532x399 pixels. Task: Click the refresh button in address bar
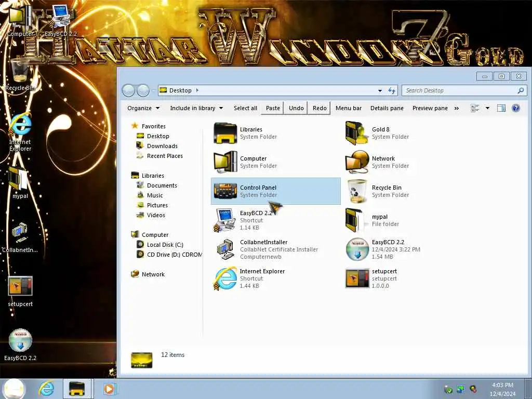392,90
